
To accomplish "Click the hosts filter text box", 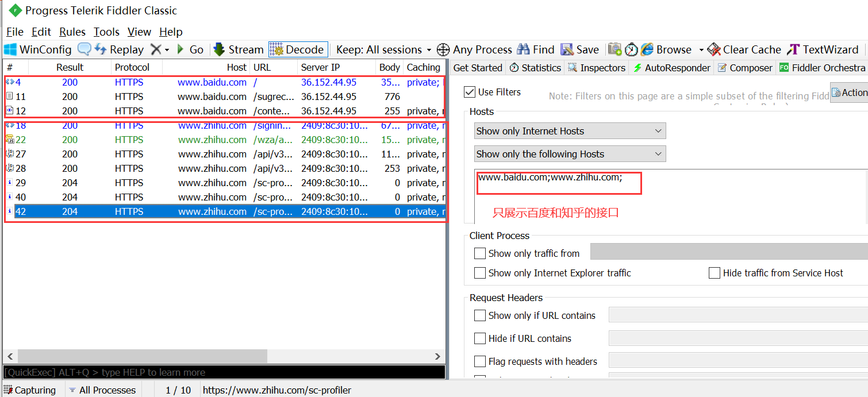I will [671, 196].
